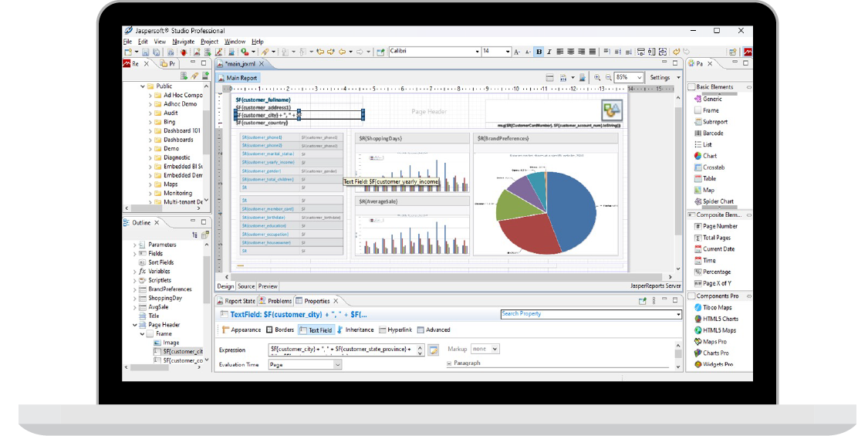Open the Report State tab
Image resolution: width=868 pixels, height=436 pixels.
tap(236, 301)
